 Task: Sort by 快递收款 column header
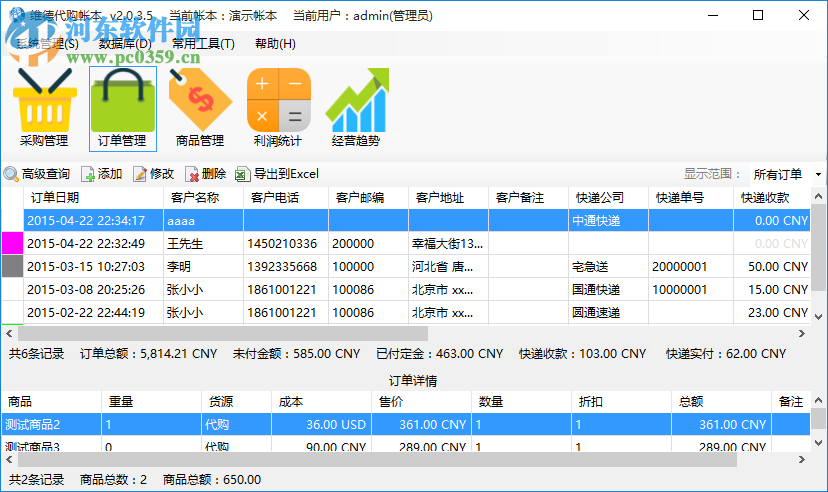[771, 198]
